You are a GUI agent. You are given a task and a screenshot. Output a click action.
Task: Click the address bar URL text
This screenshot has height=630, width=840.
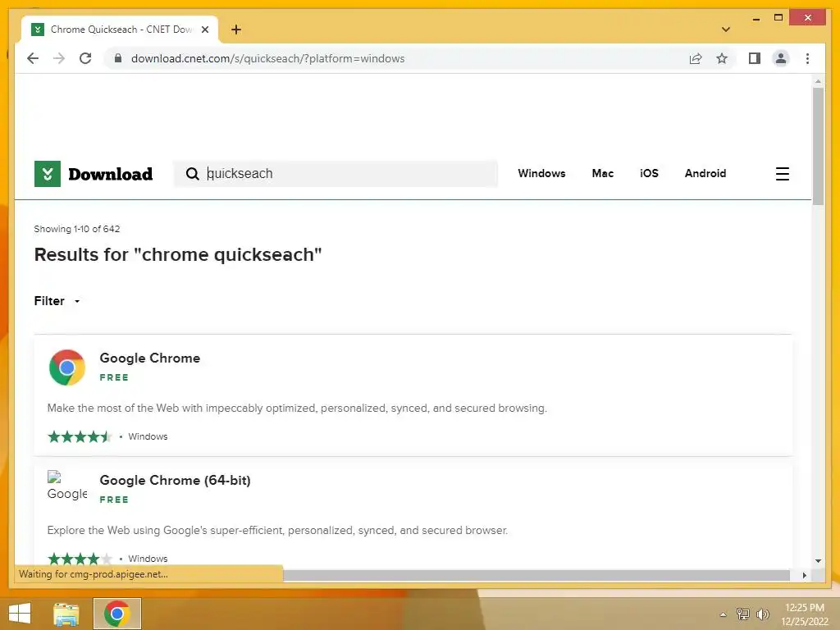pos(268,58)
